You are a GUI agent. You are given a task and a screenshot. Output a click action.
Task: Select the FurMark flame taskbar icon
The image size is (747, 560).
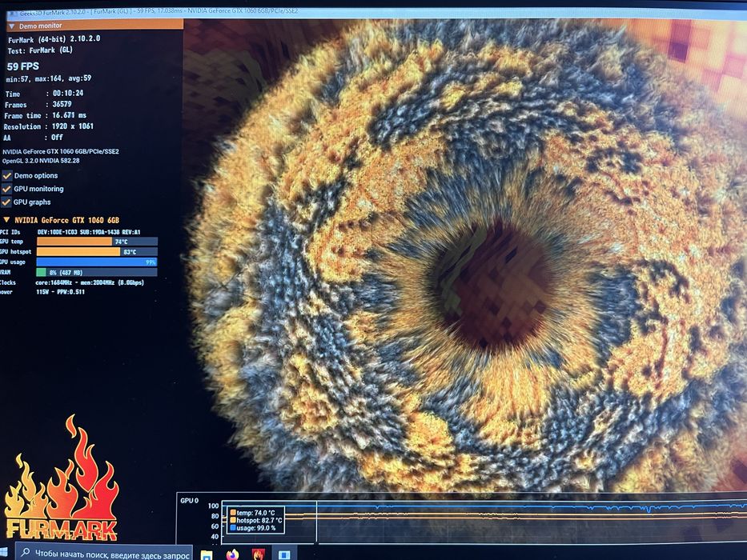click(x=259, y=554)
